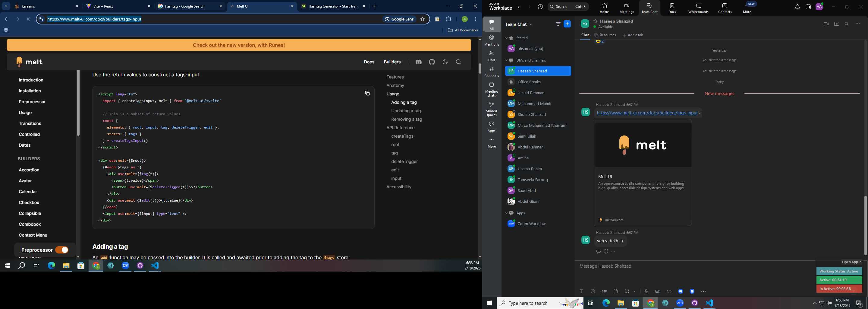Collapse the Apps section in chat list

point(506,213)
